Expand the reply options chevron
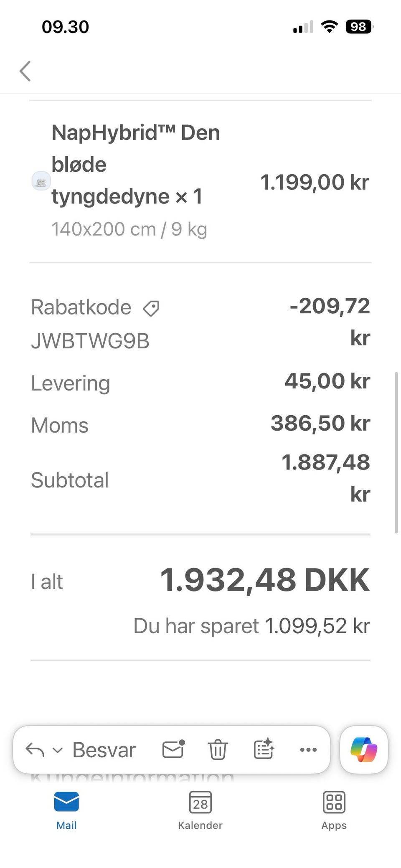Screen dimensions: 401x868 [x=58, y=751]
